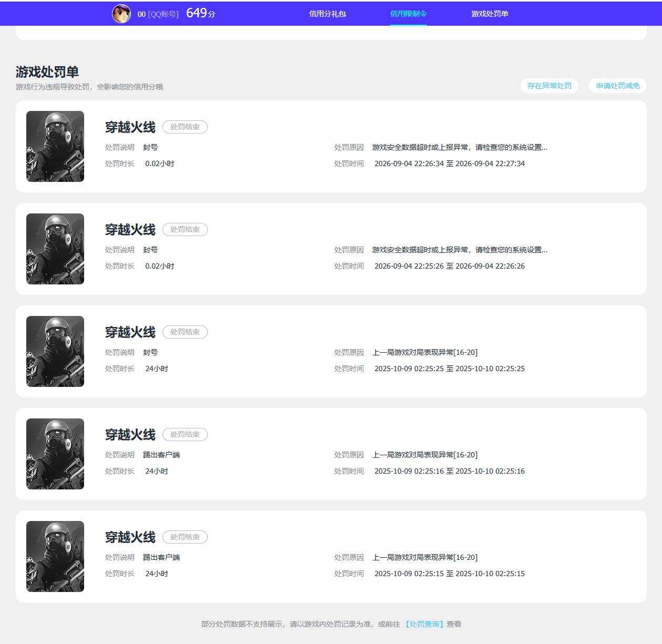
Task: Click 处罚结束 badge on first record
Action: pos(185,127)
